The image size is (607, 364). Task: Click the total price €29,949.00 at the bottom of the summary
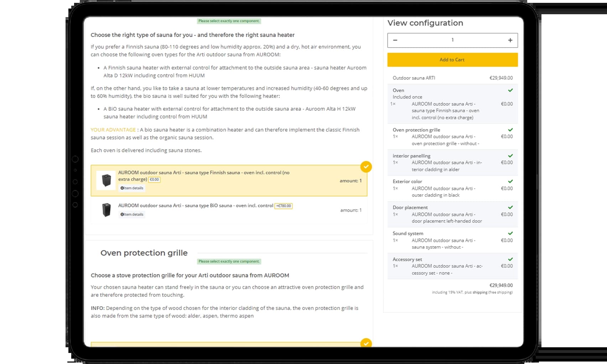tap(501, 285)
